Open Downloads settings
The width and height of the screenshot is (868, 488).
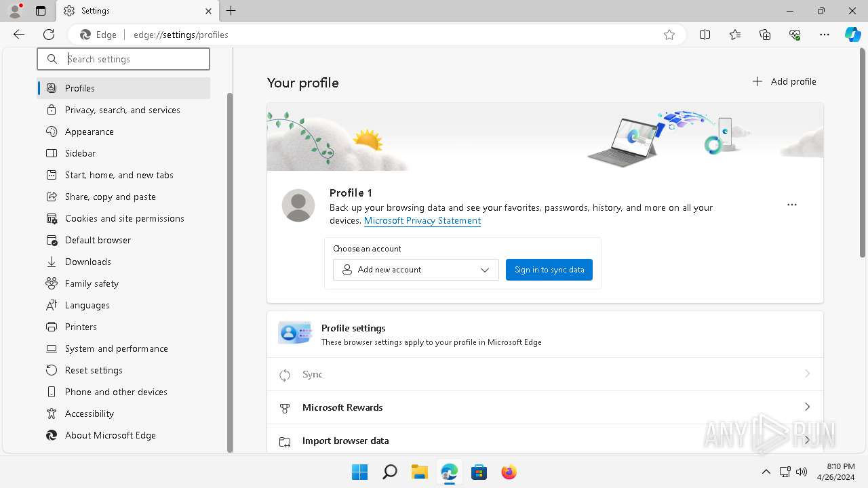click(123, 262)
